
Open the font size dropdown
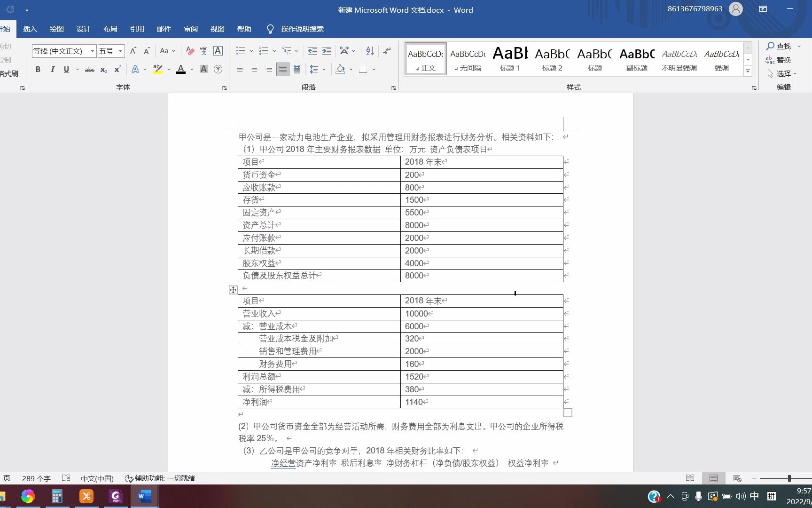point(121,51)
